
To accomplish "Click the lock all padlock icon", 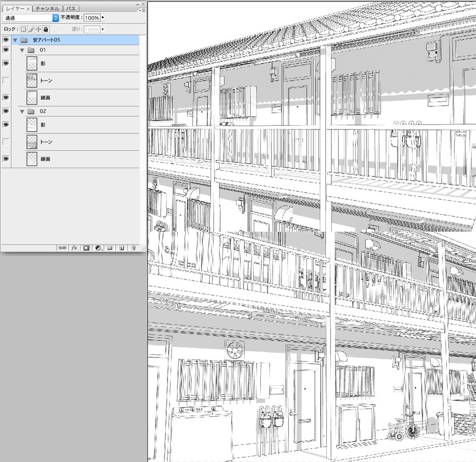I will click(46, 29).
